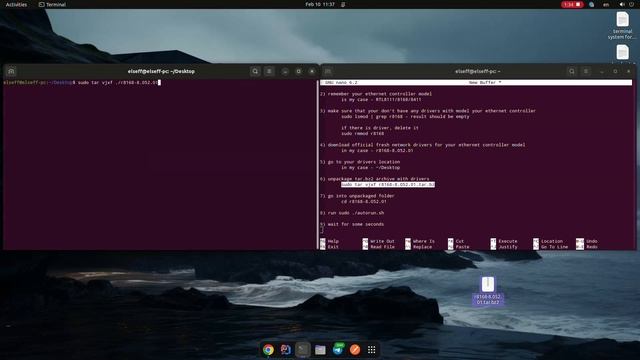Click the tray icon left of 'en'
The image size is (640, 360).
pos(591,4)
